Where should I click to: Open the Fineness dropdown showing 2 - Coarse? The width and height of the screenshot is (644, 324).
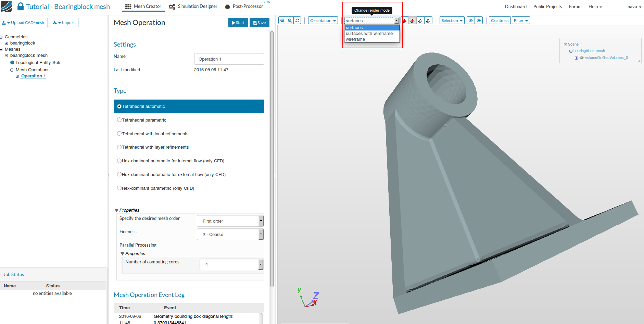(230, 235)
